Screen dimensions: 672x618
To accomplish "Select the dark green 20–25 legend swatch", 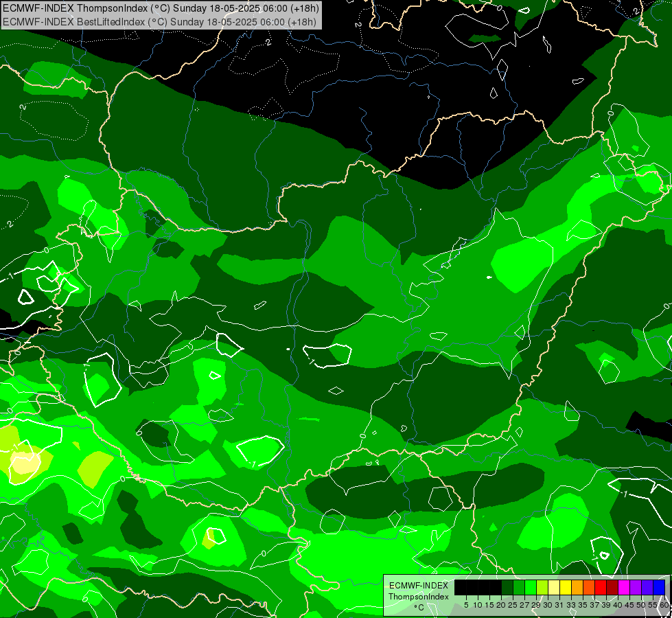I will pyautogui.click(x=507, y=587).
